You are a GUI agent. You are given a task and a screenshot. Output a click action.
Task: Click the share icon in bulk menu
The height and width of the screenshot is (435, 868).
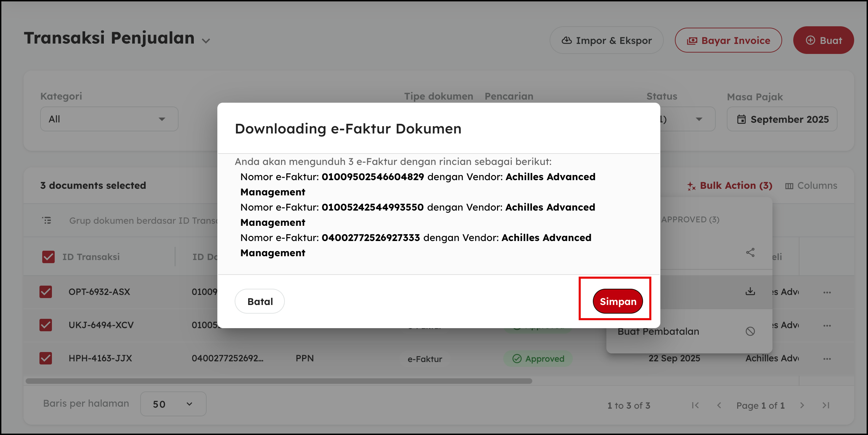pos(750,252)
